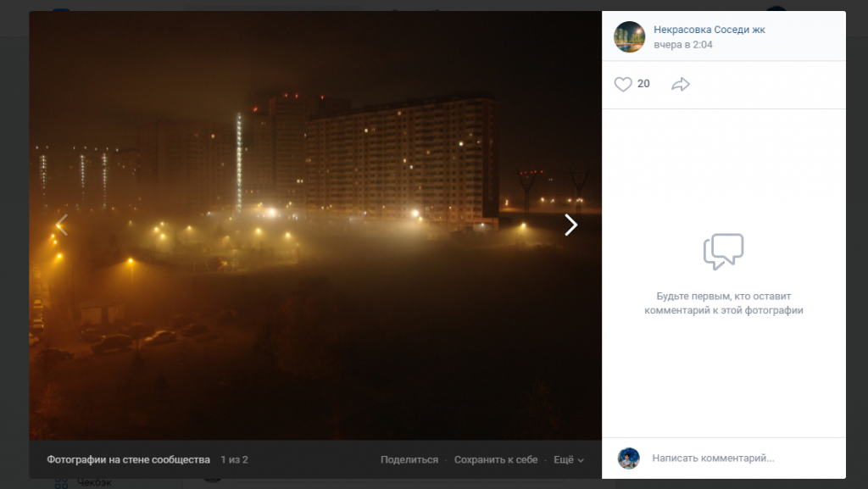Click the 1 из 2 photo counter

click(234, 459)
